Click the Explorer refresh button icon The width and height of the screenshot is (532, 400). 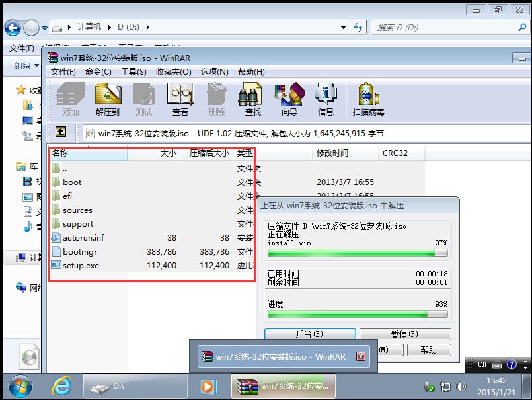(x=358, y=27)
